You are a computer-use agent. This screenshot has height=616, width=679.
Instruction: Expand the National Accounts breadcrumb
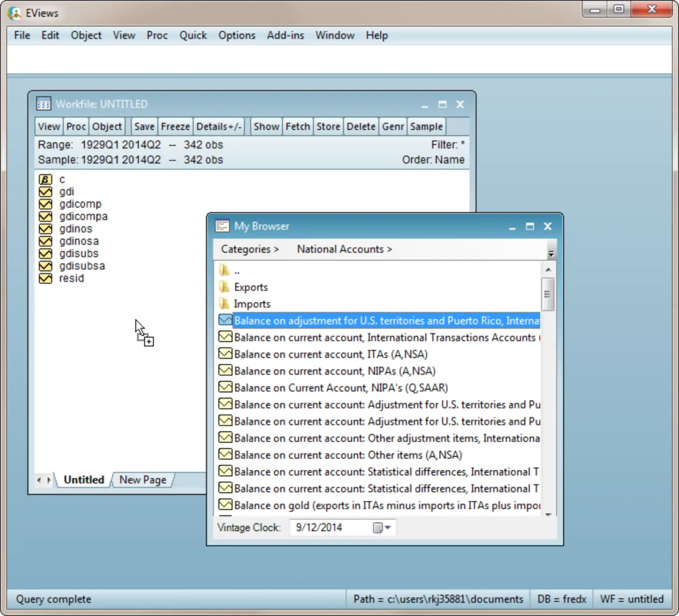point(344,249)
